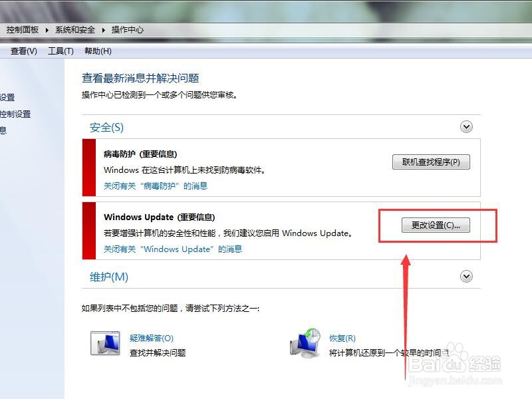
Task: Open the 工具(T) menu
Action: (61, 51)
